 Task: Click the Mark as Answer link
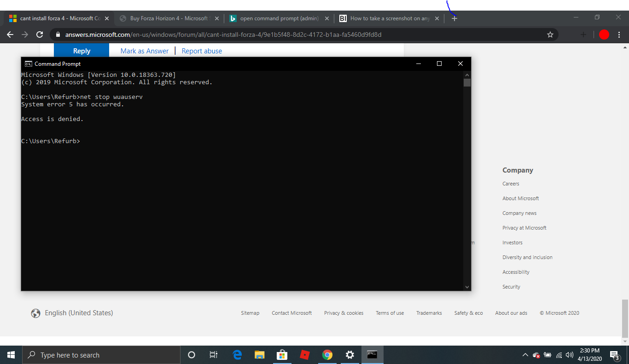pos(145,51)
